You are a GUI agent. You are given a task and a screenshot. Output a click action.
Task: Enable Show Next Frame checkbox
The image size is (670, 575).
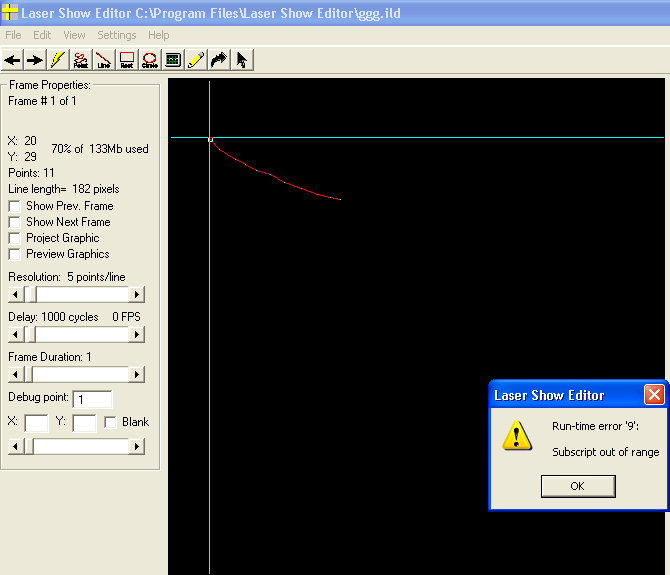tap(15, 222)
